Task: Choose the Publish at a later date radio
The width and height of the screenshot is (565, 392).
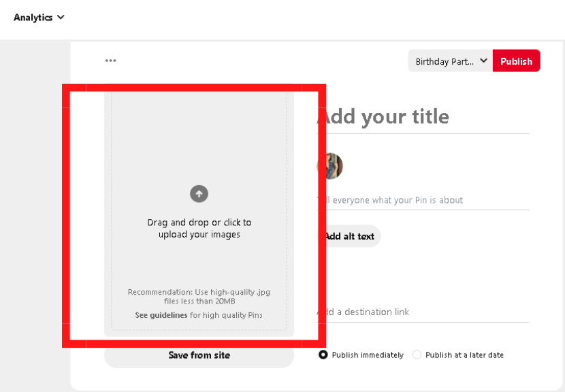Action: [x=417, y=355]
